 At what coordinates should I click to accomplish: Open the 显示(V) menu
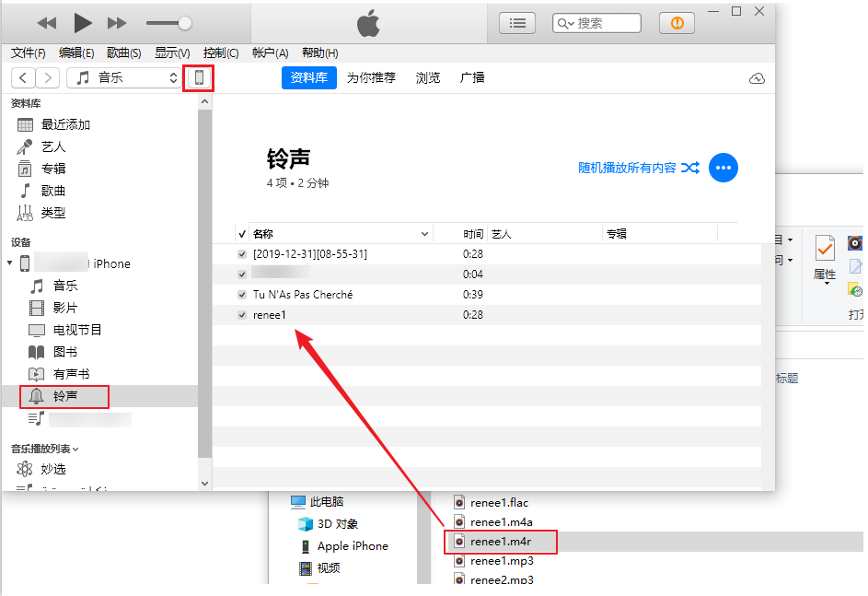(x=172, y=53)
